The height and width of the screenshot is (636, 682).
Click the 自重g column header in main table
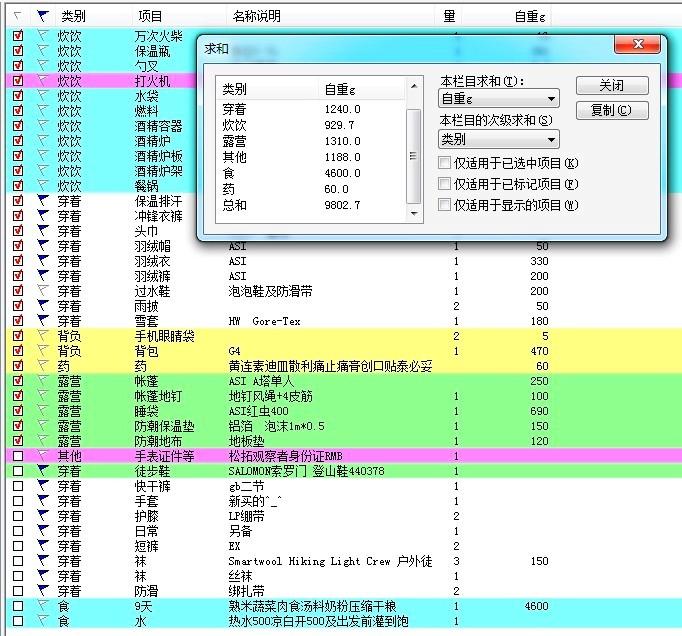529,17
